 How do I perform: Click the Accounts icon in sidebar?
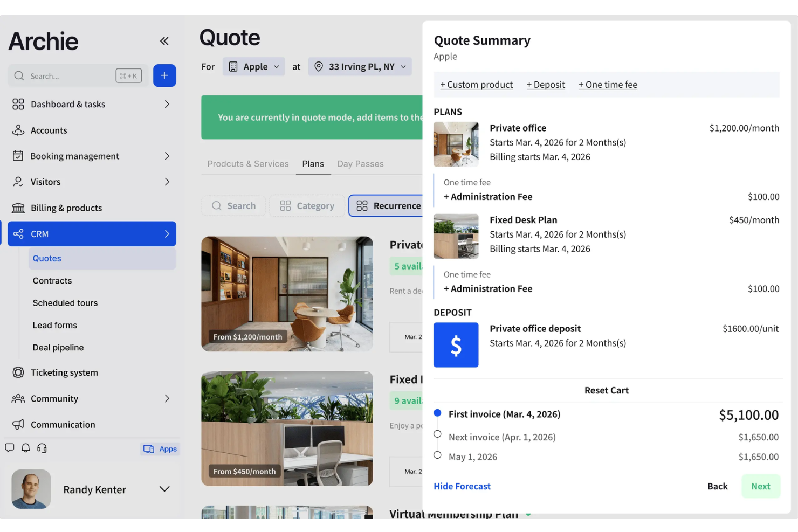[18, 130]
